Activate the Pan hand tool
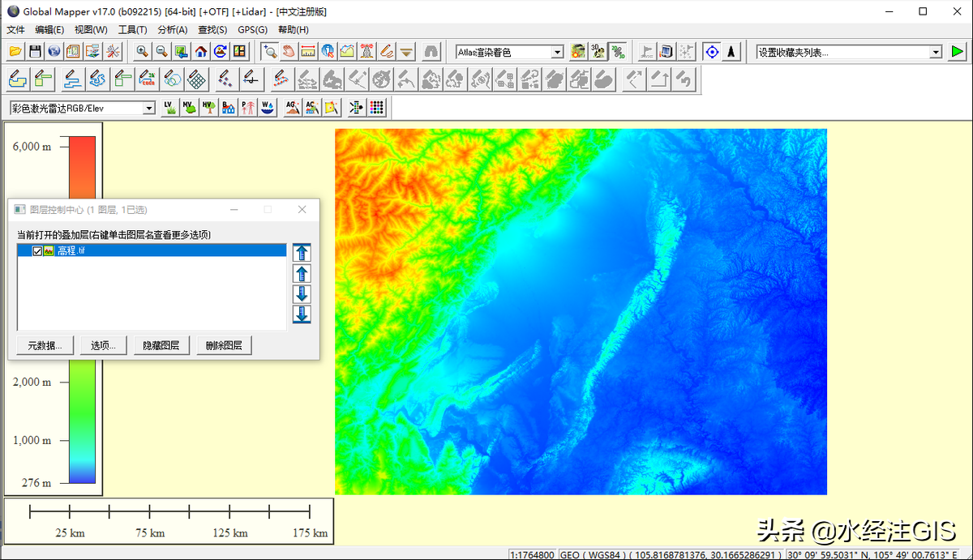This screenshot has height=560, width=973. click(289, 51)
